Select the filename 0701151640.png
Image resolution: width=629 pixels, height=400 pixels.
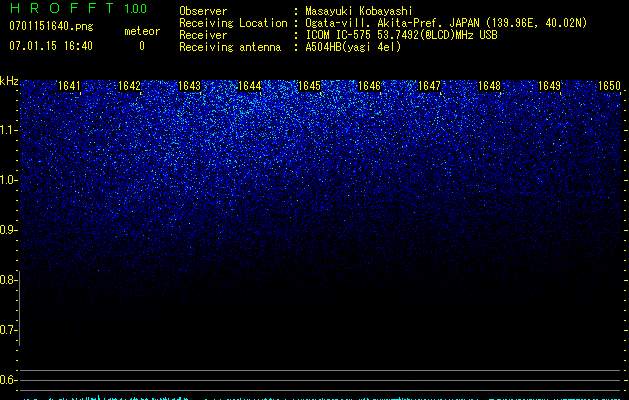point(51,26)
